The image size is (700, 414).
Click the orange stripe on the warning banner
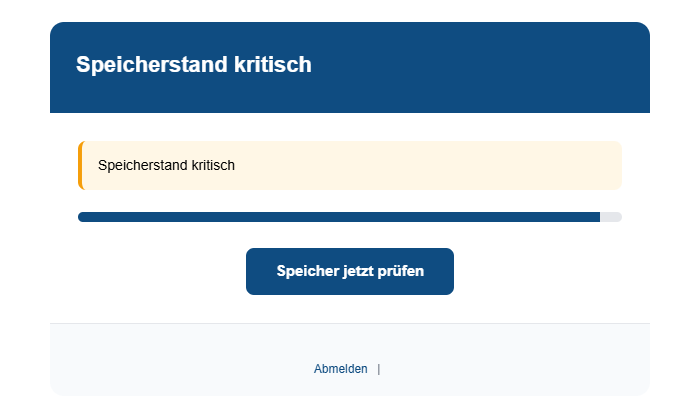click(x=80, y=165)
